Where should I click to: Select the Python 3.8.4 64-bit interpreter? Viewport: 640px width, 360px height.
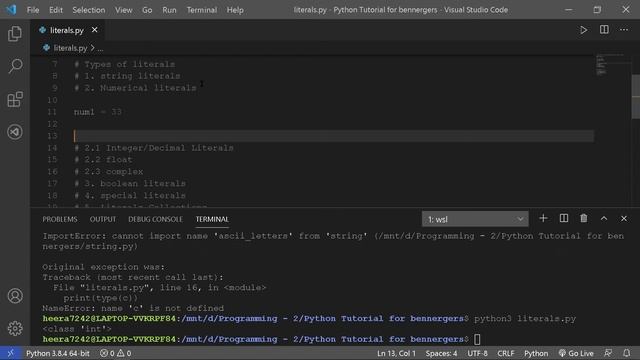[58, 353]
